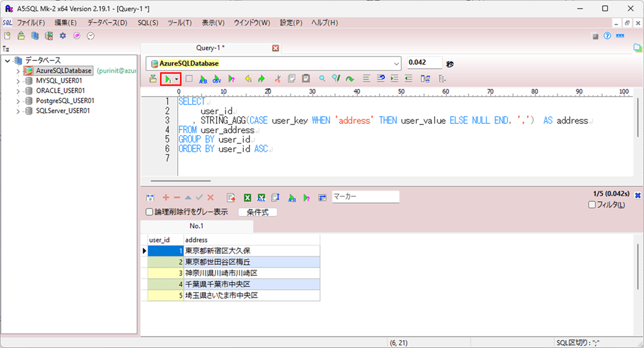
Task: Expand the MYSQL_USER01 tree node
Action: (x=18, y=81)
